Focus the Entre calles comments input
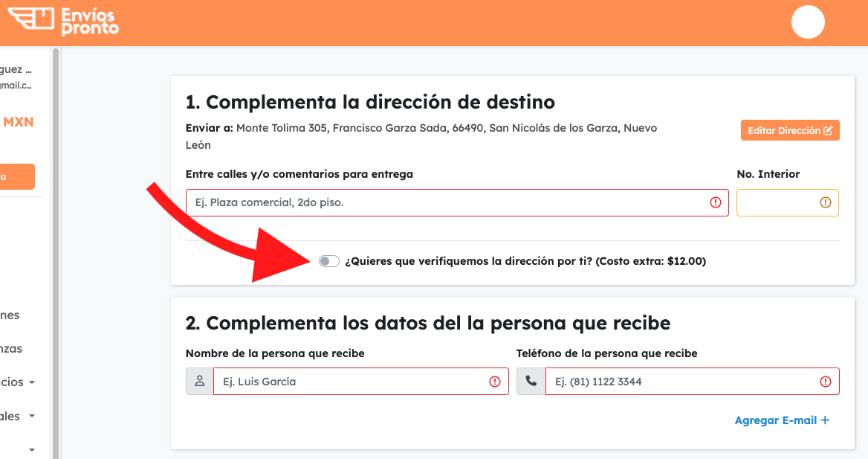Screen dimensions: 868x459 tap(446, 202)
